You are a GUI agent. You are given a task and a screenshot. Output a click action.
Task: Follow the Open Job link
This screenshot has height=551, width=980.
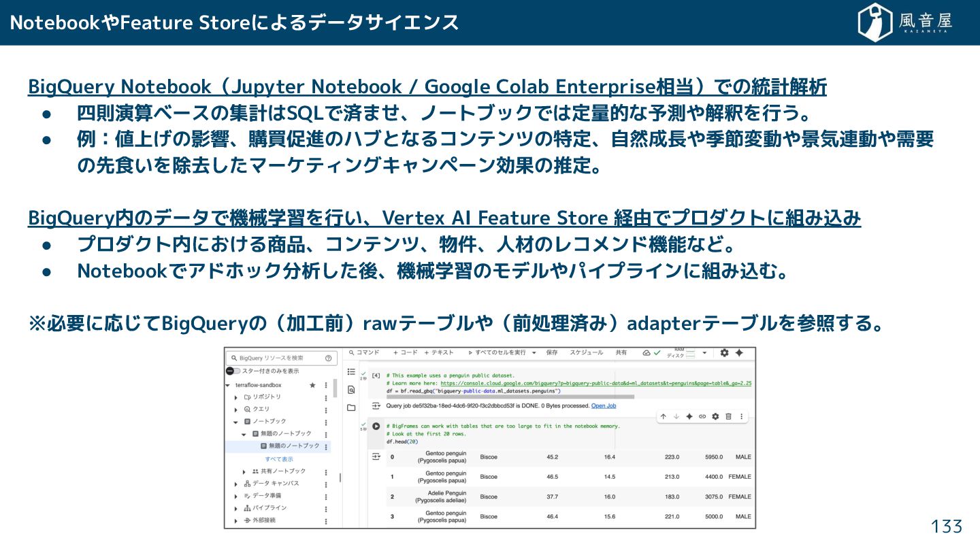(604, 406)
